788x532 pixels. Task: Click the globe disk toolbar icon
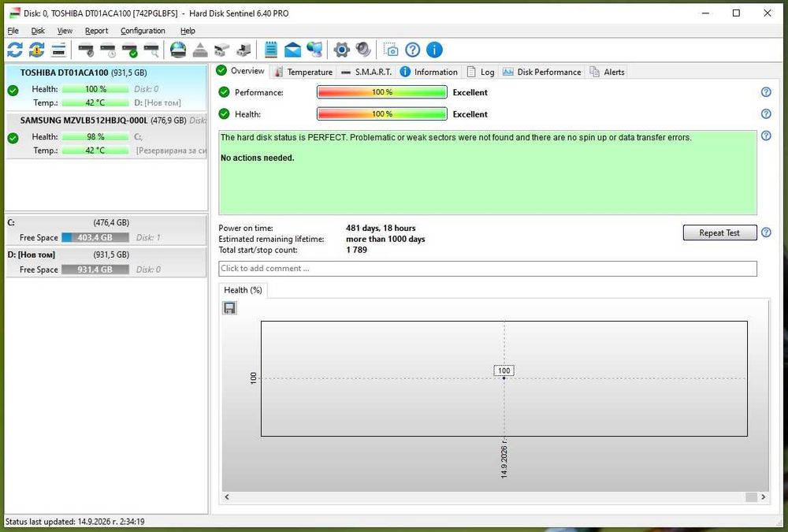(x=178, y=50)
